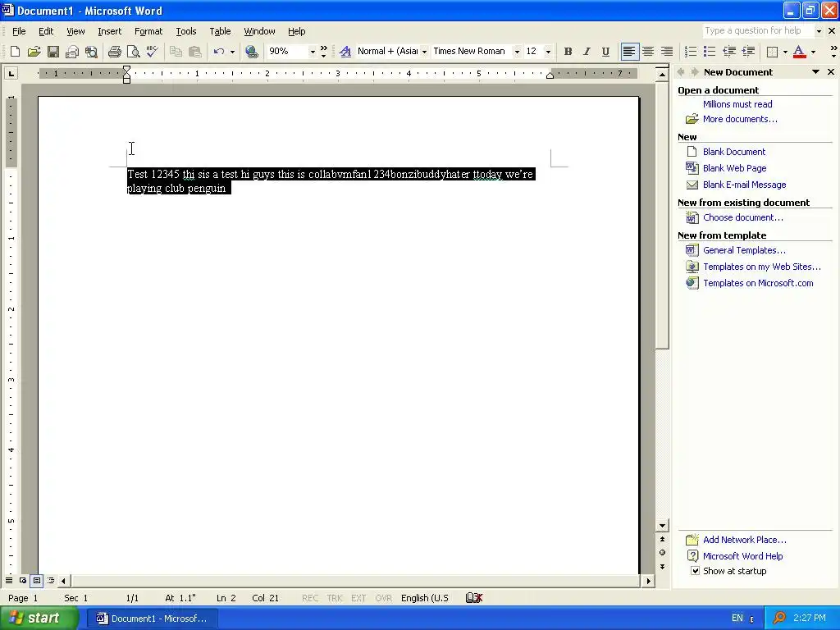Open the Insert menu
Screen dimensions: 840x630
click(109, 31)
